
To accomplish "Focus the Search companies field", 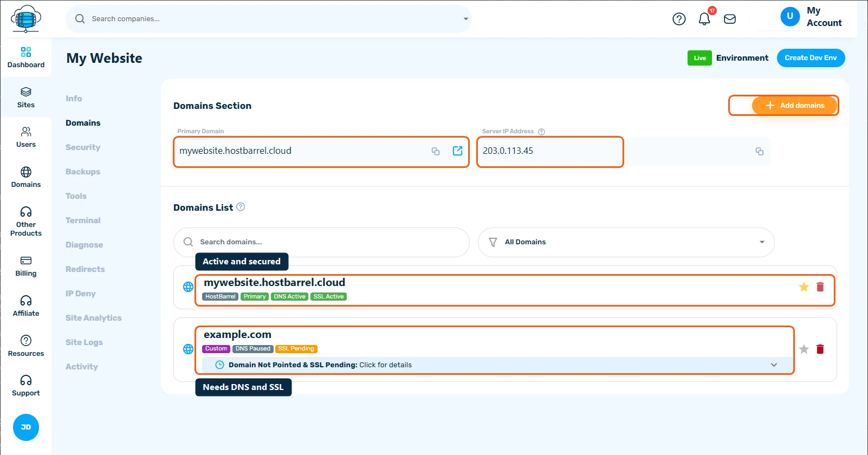I will (268, 19).
